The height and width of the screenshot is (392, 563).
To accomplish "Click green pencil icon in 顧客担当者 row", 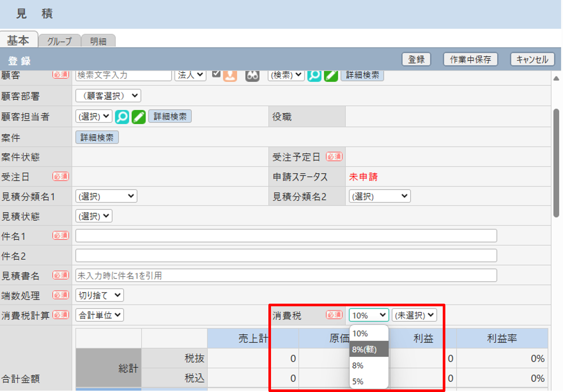I will point(138,117).
